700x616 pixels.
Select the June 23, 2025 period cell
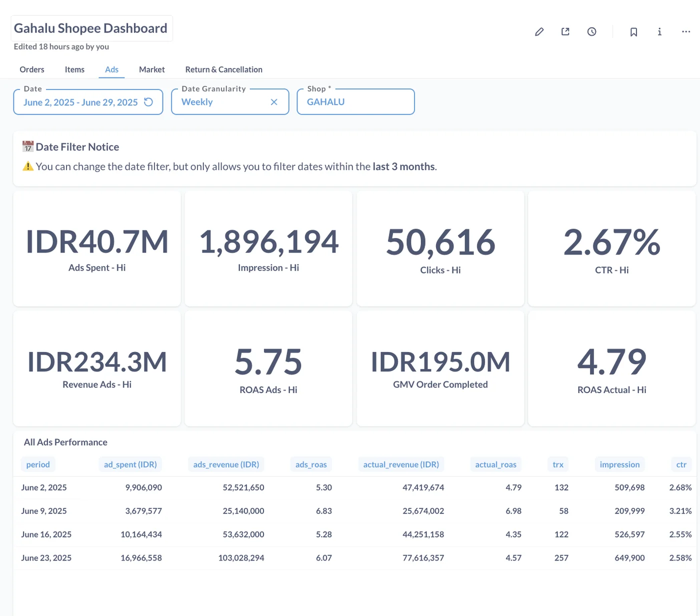pyautogui.click(x=46, y=558)
